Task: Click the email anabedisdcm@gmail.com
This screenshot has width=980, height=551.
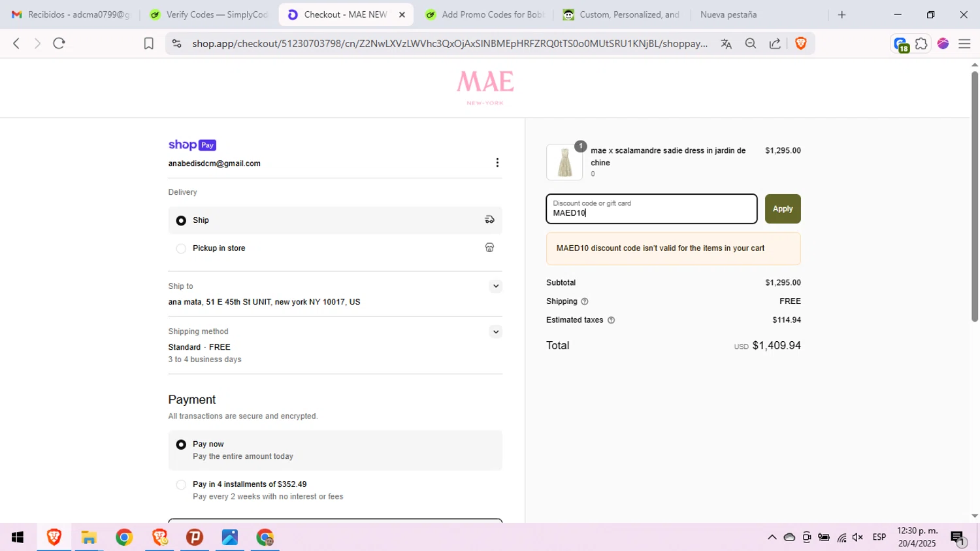Action: 214,163
